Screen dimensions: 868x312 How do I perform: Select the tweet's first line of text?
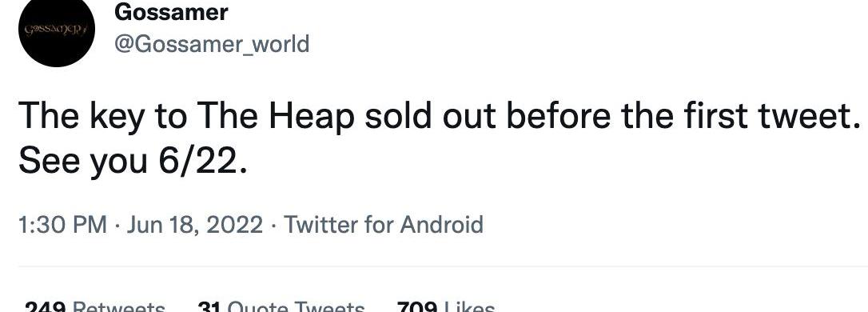(x=440, y=116)
